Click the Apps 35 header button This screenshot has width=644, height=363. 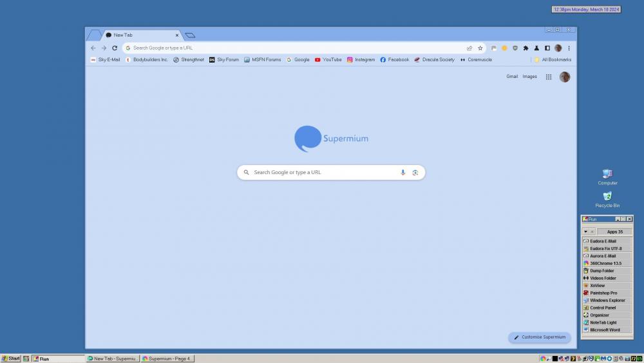coord(614,232)
